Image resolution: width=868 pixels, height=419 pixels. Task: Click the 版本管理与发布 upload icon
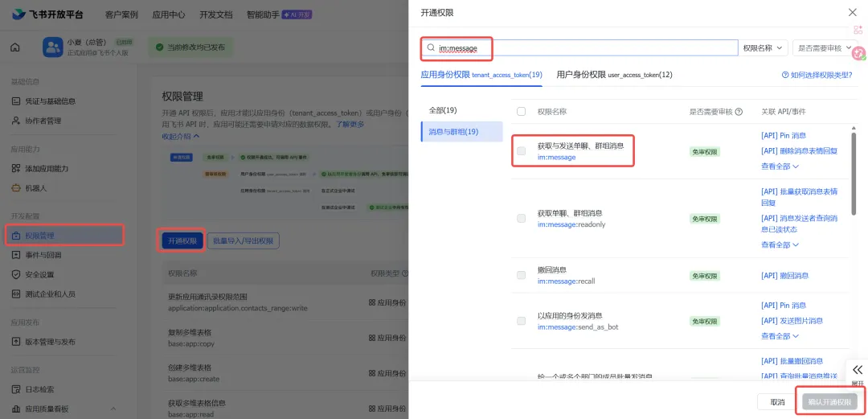click(15, 342)
